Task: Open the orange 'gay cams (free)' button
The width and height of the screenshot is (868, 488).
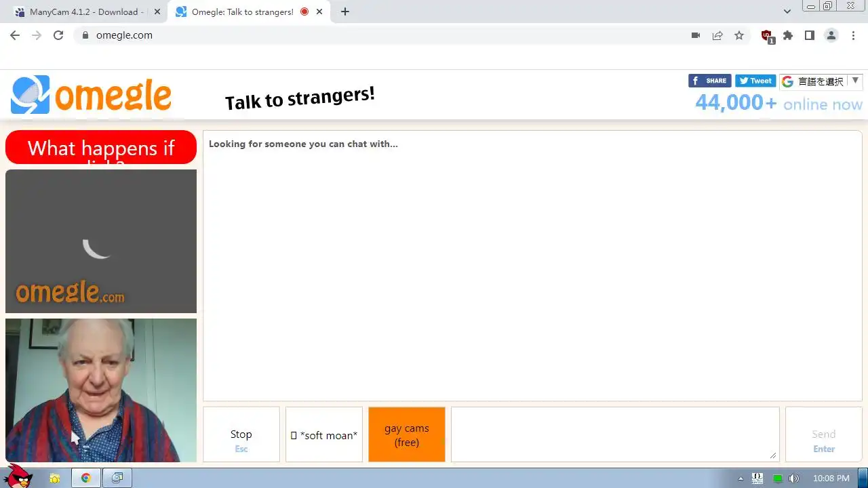Action: point(407,434)
